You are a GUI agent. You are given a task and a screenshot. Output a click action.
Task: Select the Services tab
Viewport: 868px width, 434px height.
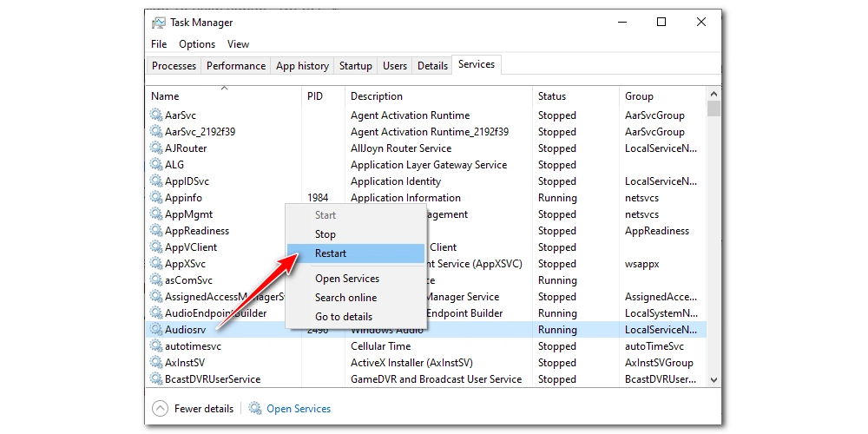pyautogui.click(x=477, y=64)
